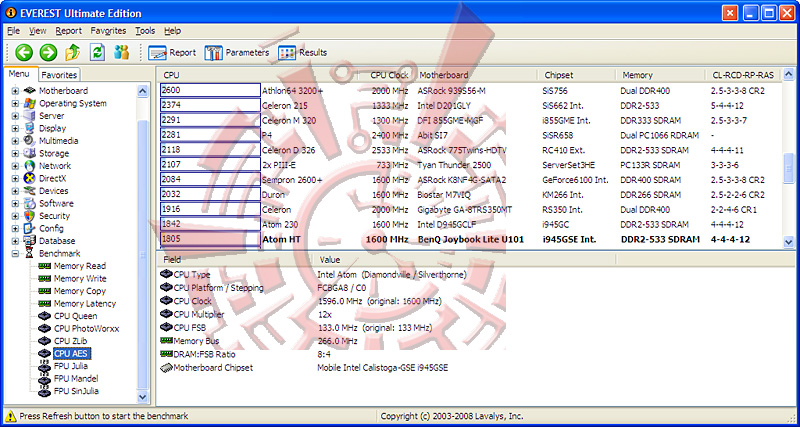Select the Display tree icon
800x427 pixels.
[x=30, y=128]
